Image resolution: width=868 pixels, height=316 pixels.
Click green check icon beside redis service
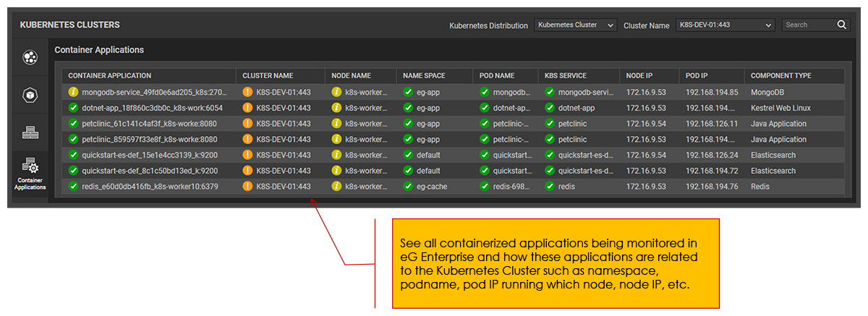coord(550,187)
